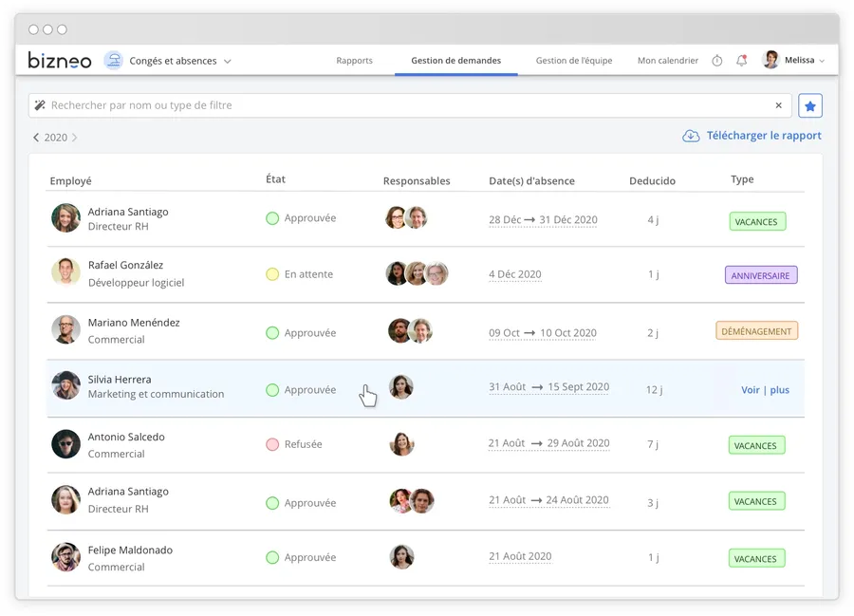
Task: Click Rafael González's avatar photo
Action: coord(65,272)
